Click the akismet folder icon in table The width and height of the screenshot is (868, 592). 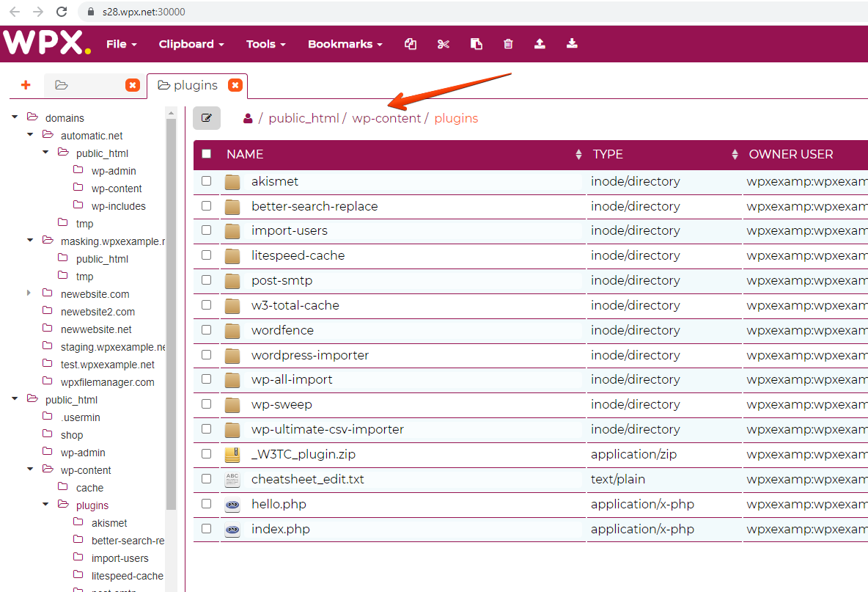pos(232,182)
